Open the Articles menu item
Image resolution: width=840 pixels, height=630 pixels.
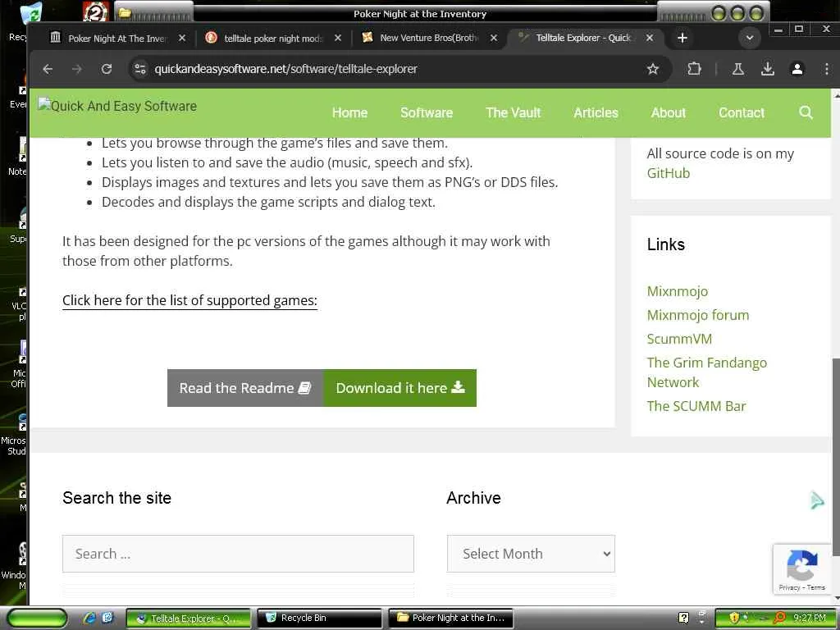596,112
